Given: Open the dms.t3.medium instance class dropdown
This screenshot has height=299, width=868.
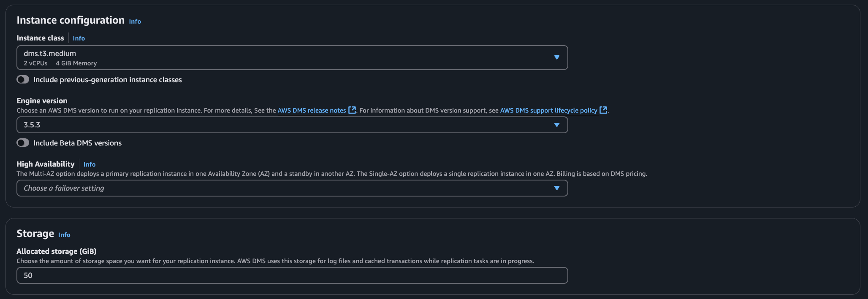Looking at the screenshot, I should (x=287, y=57).
